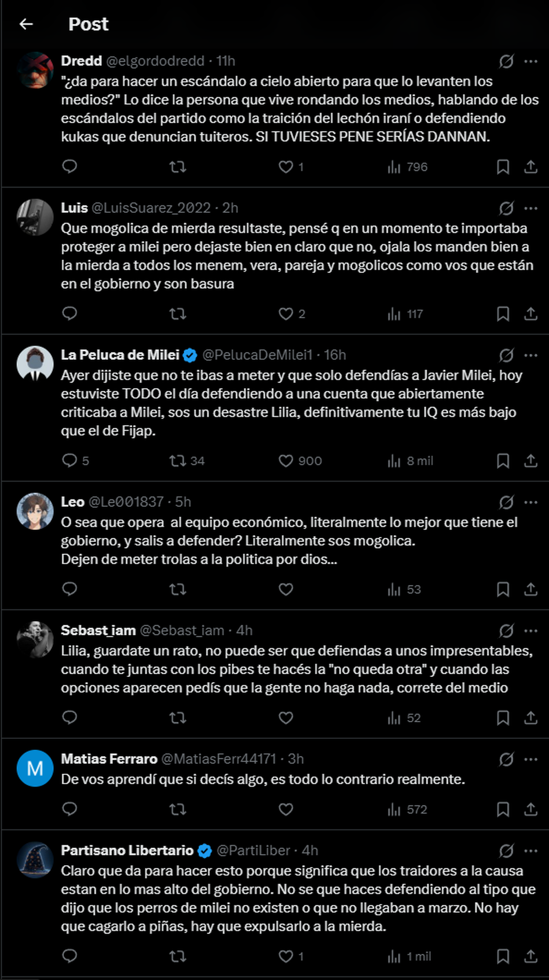Open the more options menu on Dredd's post
Viewport: 549px width, 980px height.
531,61
